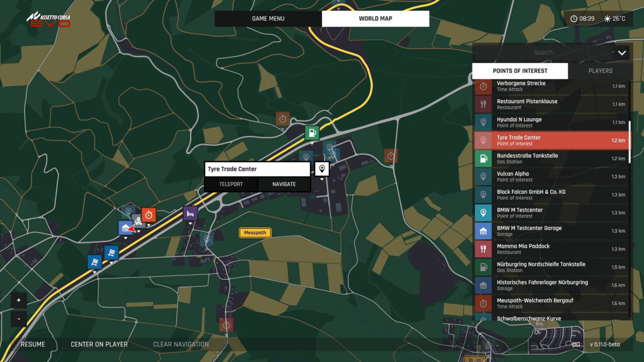This screenshot has height=362, width=644.
Task: Select the Tyre Trade Center list row
Action: click(x=551, y=140)
